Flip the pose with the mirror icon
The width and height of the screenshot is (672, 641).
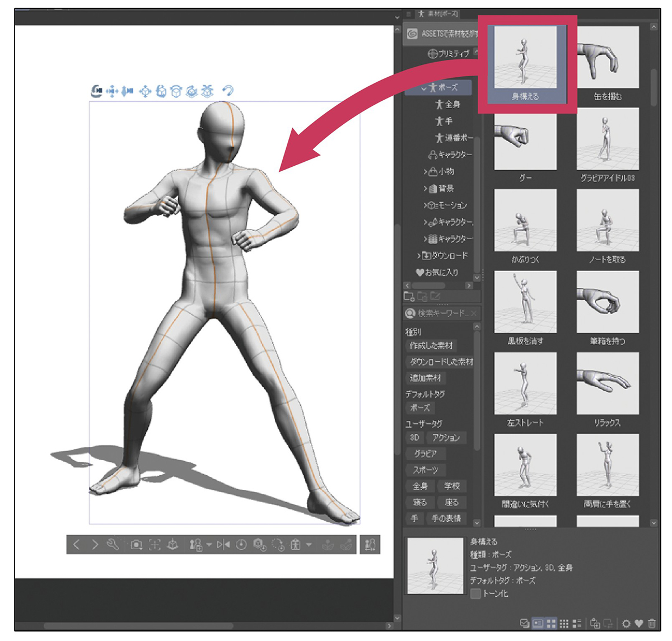223,545
